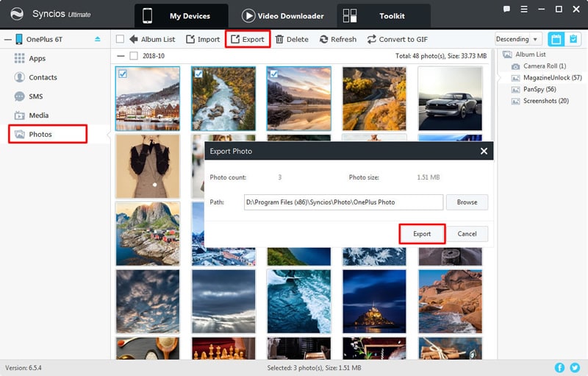Select the woman in black gloves photo
588x376 pixels.
click(x=148, y=166)
